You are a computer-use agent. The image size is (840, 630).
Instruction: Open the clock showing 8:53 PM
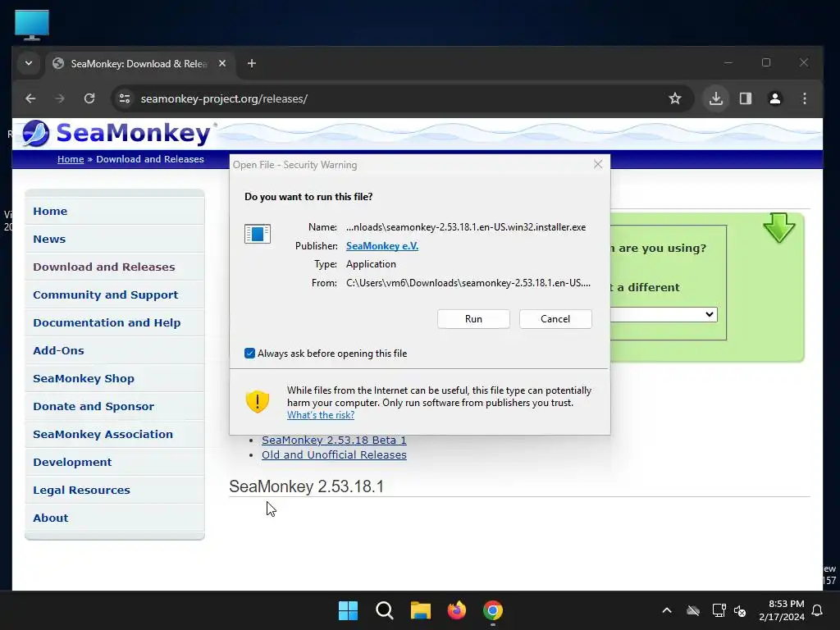[782, 610]
